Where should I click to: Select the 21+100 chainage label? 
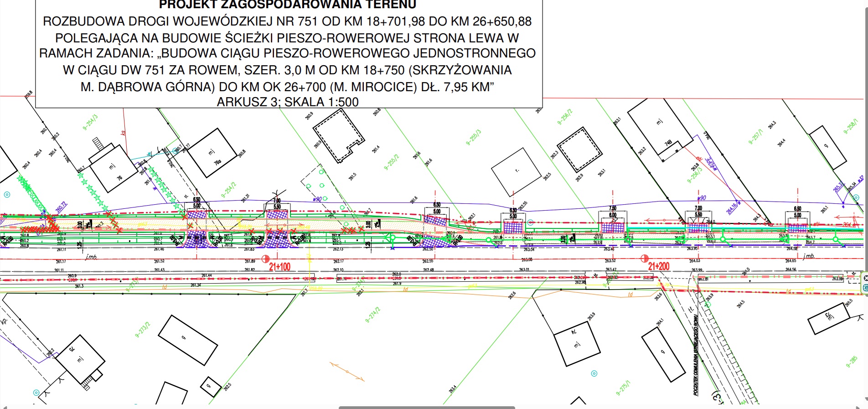tap(279, 267)
